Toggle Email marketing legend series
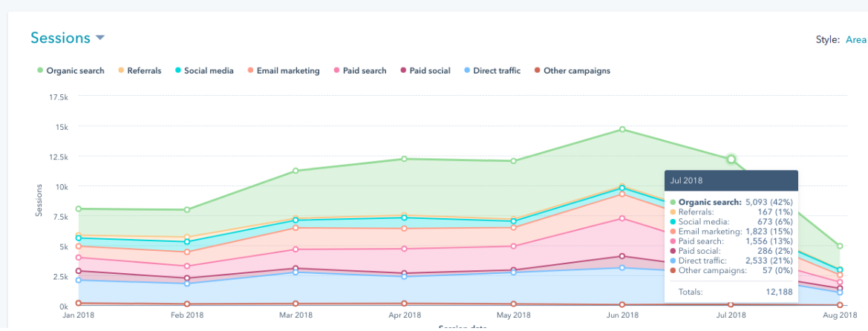Viewport: 868px width, 331px height. pos(284,71)
